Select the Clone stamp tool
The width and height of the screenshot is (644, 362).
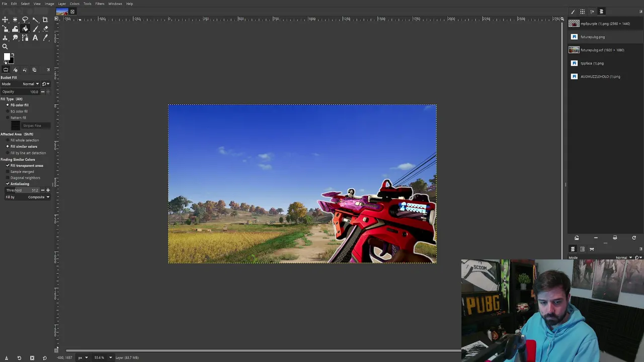pyautogui.click(x=5, y=38)
